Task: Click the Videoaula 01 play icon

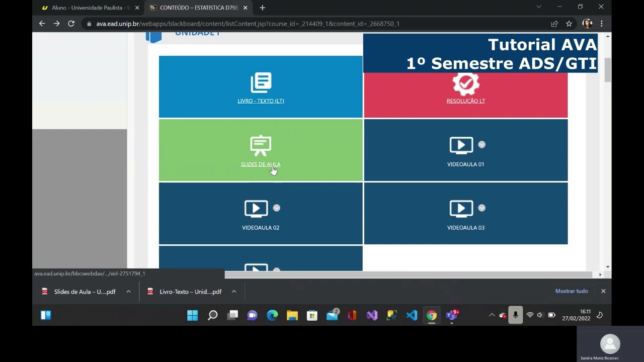Action: [x=461, y=145]
